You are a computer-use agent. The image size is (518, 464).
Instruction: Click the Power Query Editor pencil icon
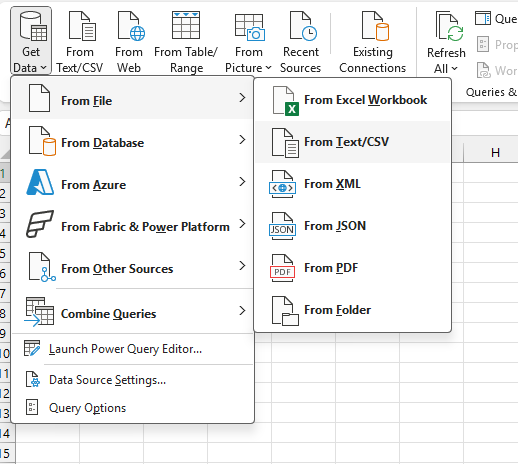click(x=32, y=348)
